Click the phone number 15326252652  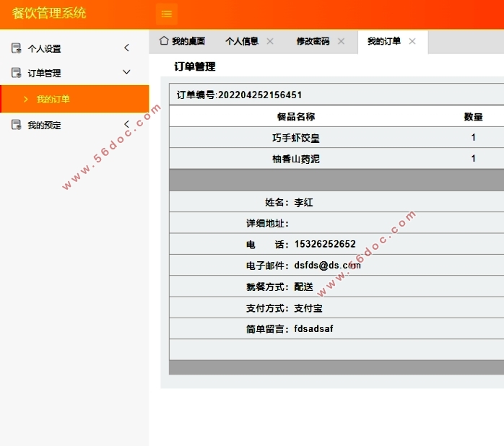point(325,244)
